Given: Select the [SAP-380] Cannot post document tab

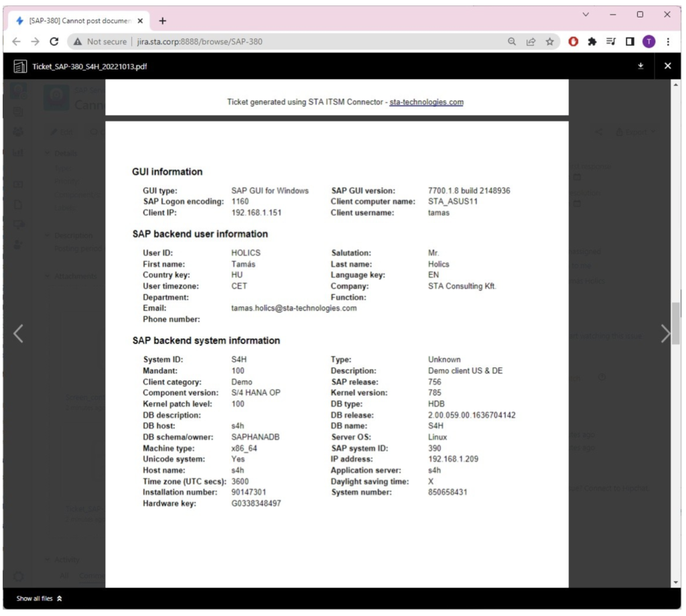Looking at the screenshot, I should (x=79, y=21).
